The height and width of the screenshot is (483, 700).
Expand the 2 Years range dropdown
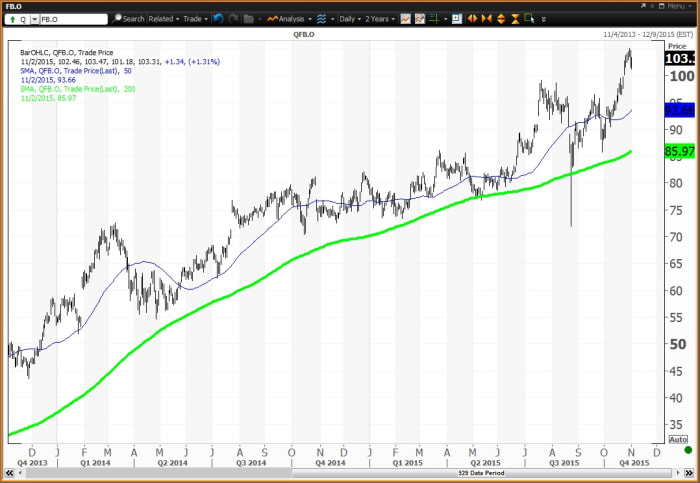[x=379, y=19]
